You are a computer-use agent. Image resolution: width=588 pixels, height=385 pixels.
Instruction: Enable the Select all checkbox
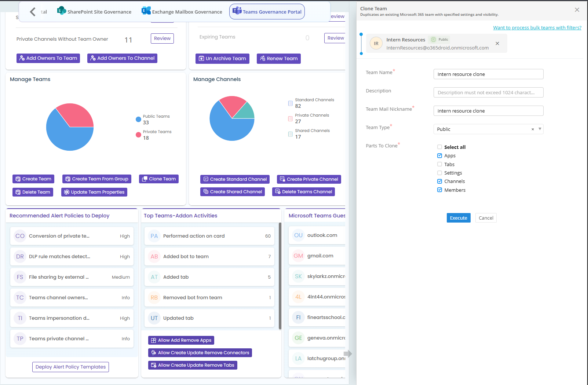[x=439, y=147]
